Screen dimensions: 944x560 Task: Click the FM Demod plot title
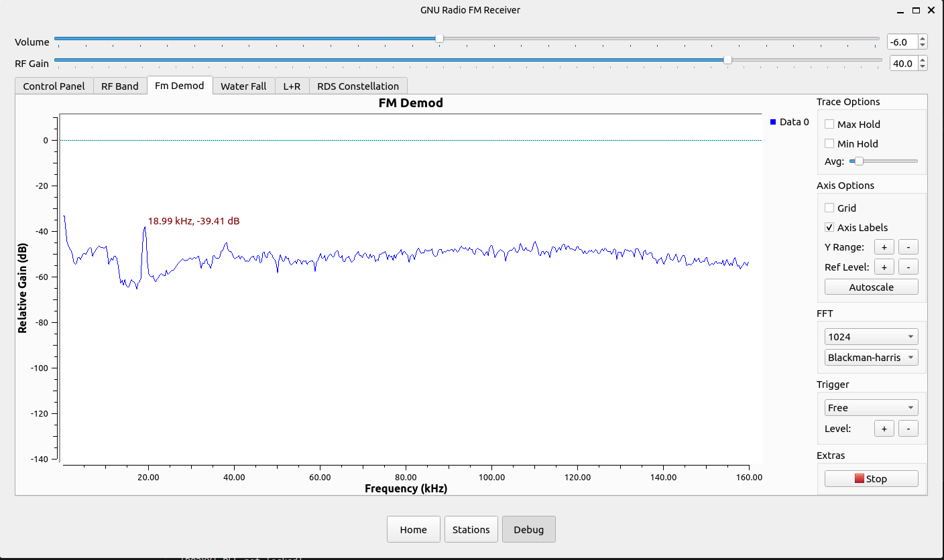(410, 103)
